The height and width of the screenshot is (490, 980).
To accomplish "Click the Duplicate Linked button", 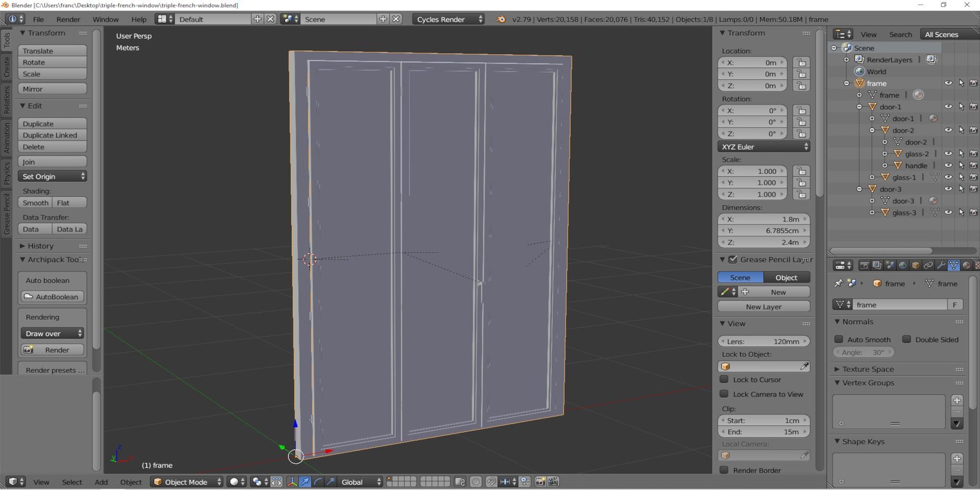I will pyautogui.click(x=53, y=135).
